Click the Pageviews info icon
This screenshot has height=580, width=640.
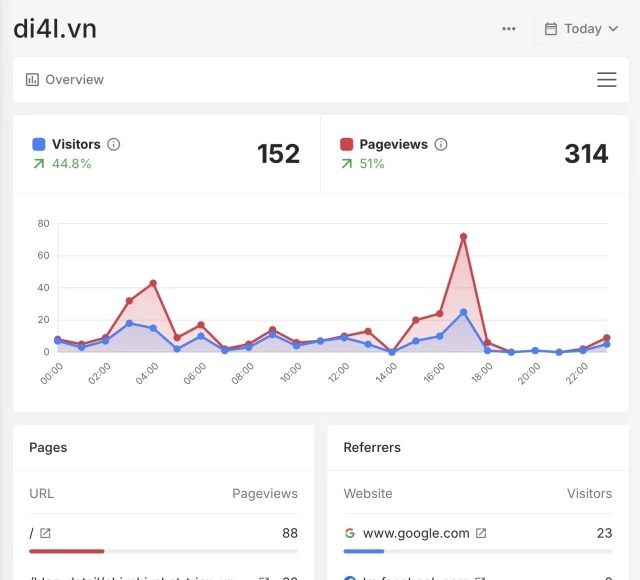click(441, 144)
